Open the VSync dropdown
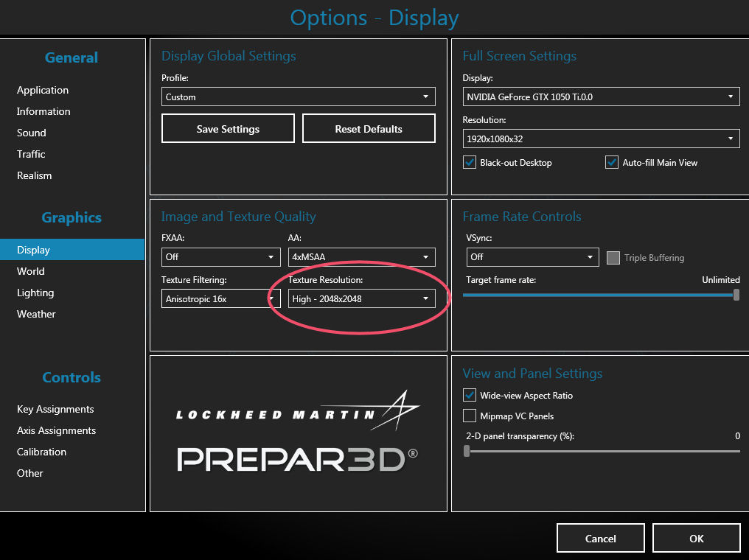 coord(532,257)
